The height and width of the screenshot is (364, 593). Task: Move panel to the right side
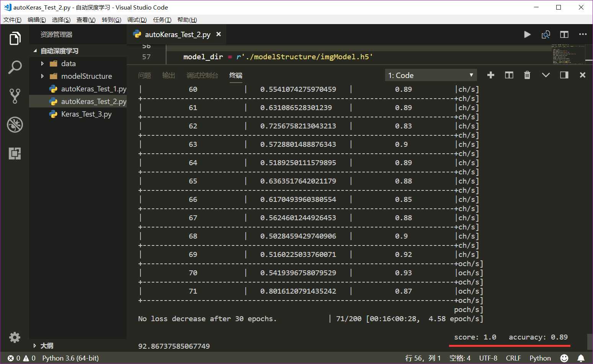(564, 75)
